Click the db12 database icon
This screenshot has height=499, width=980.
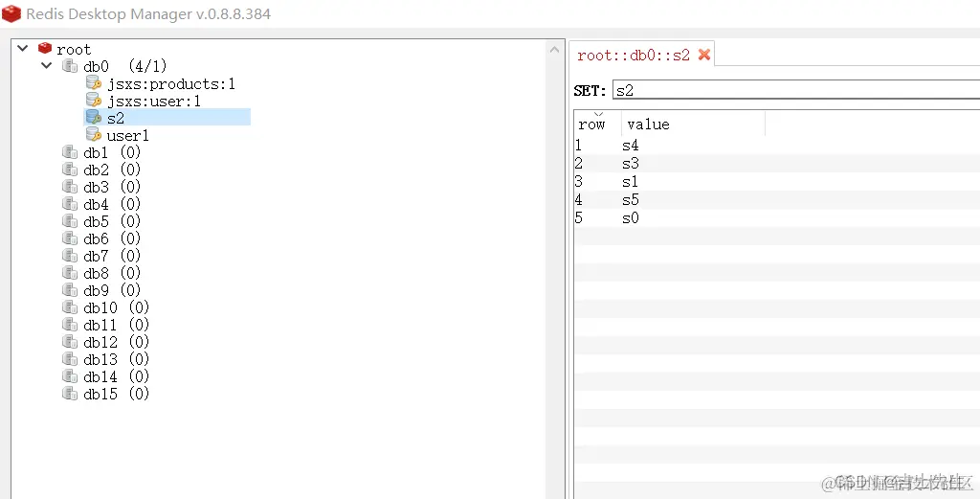[69, 341]
